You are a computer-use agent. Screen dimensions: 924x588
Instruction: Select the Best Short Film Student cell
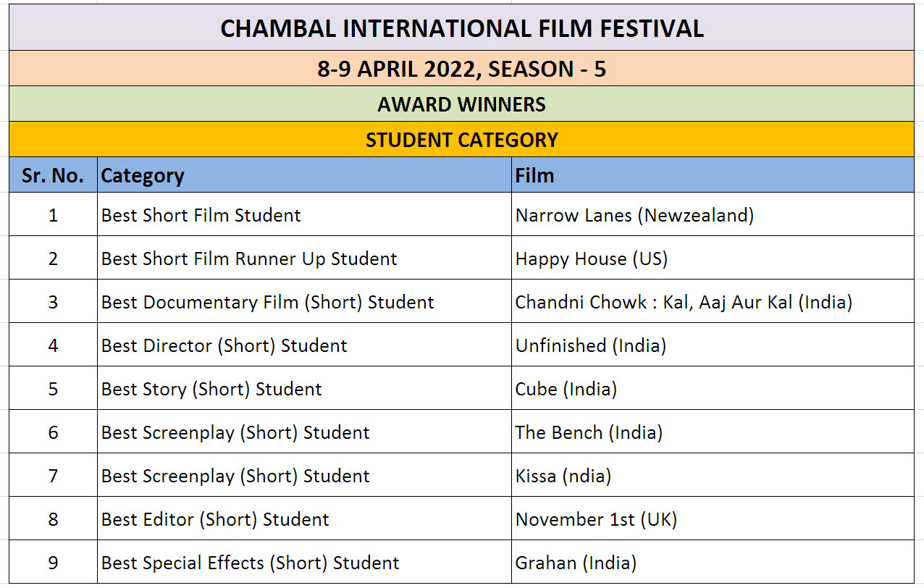(x=304, y=214)
